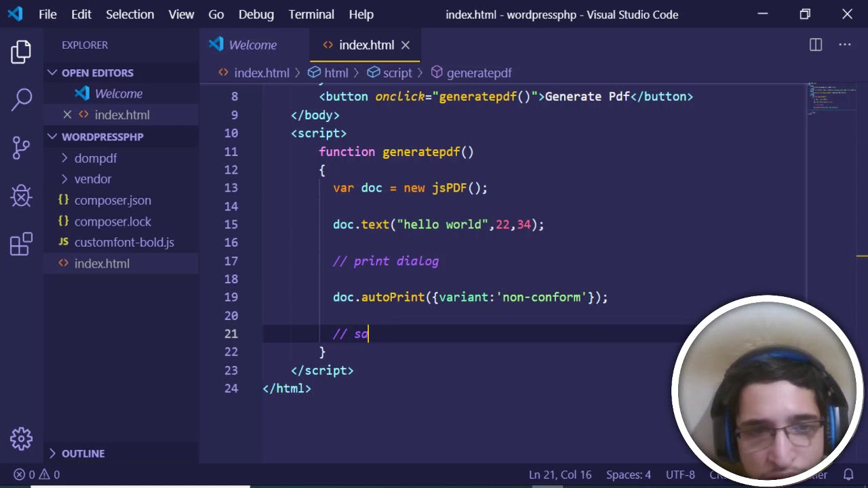Image resolution: width=868 pixels, height=488 pixels.
Task: Click notifications bell in status bar
Action: (x=848, y=474)
